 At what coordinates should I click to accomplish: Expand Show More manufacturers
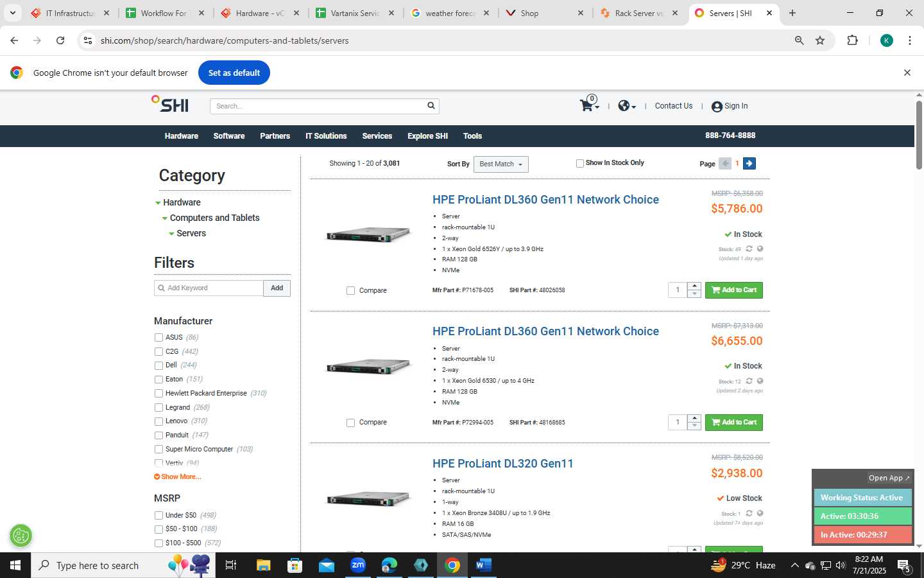[x=178, y=477]
